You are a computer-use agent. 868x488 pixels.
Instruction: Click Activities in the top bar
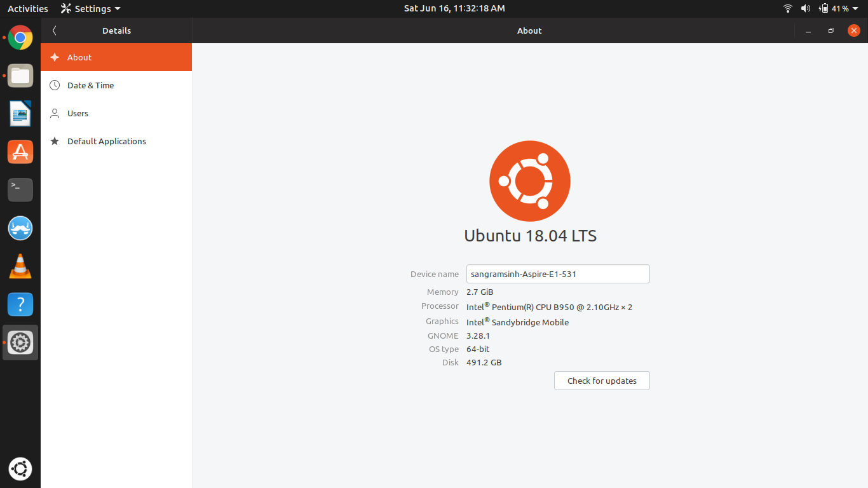[28, 8]
